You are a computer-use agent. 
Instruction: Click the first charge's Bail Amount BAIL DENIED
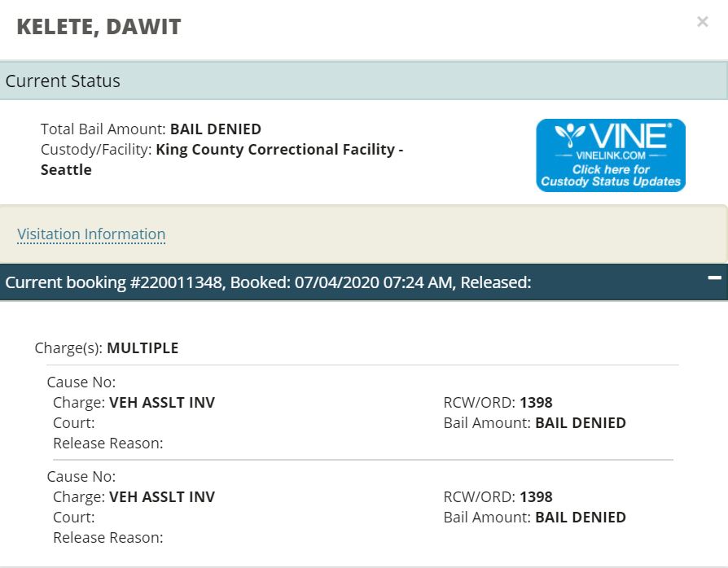tap(580, 423)
